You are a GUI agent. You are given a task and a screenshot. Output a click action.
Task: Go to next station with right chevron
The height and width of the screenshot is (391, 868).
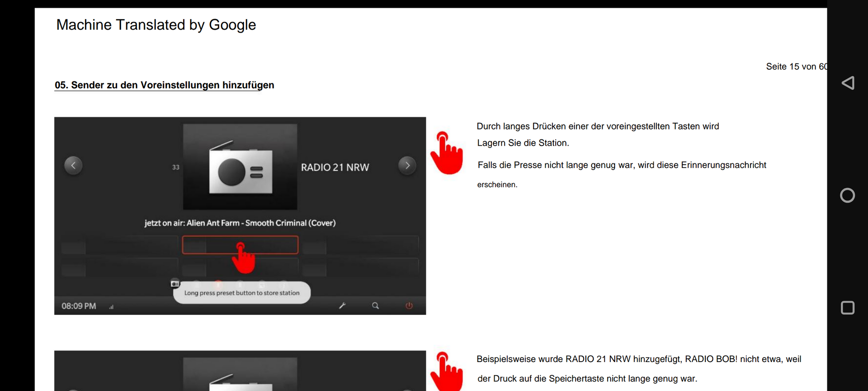point(407,166)
